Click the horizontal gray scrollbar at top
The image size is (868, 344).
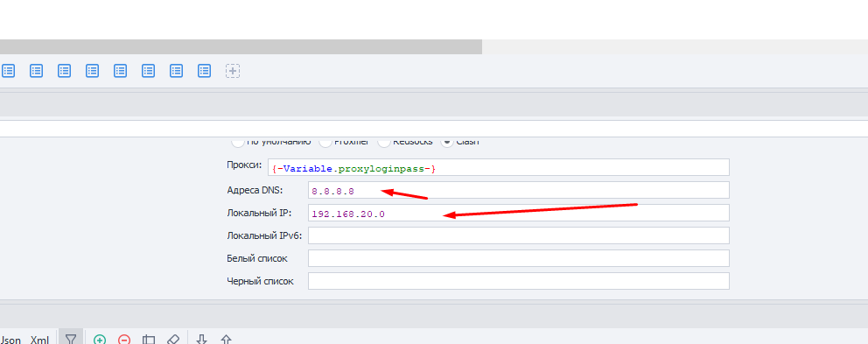(241, 46)
